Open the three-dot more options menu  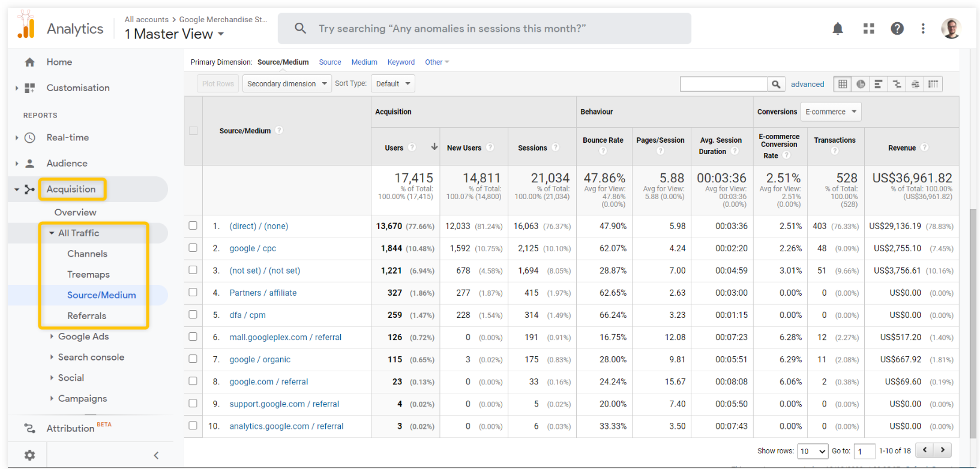pyautogui.click(x=923, y=28)
